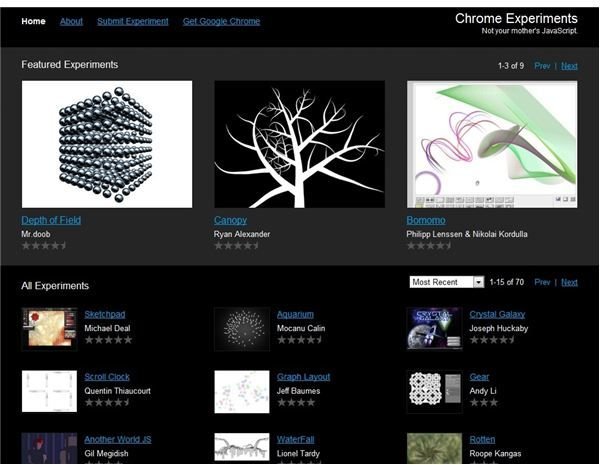
Task: Click author name Gil Megidish
Action: [106, 454]
